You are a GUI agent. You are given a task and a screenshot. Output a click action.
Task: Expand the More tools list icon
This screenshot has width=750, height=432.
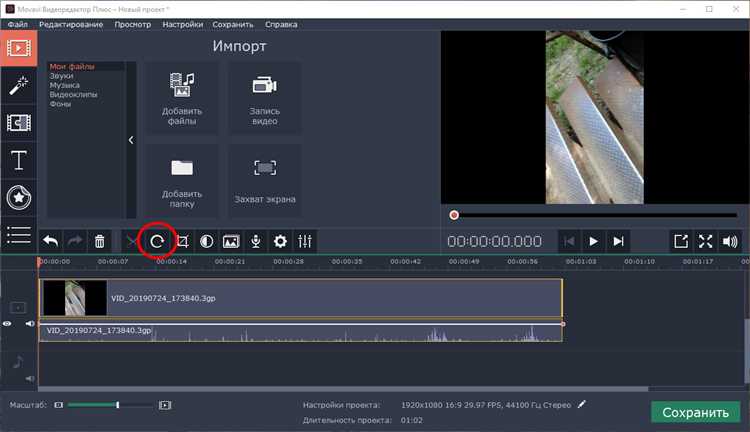click(18, 235)
